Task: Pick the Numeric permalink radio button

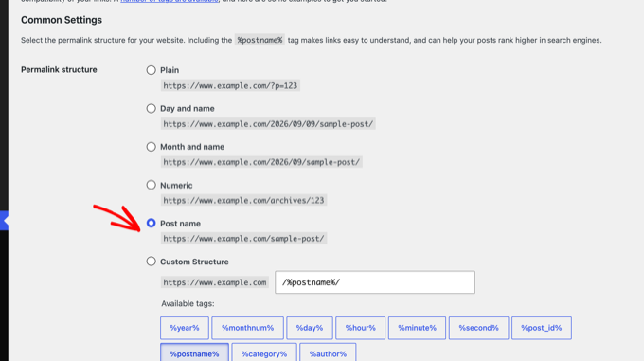Action: (152, 185)
